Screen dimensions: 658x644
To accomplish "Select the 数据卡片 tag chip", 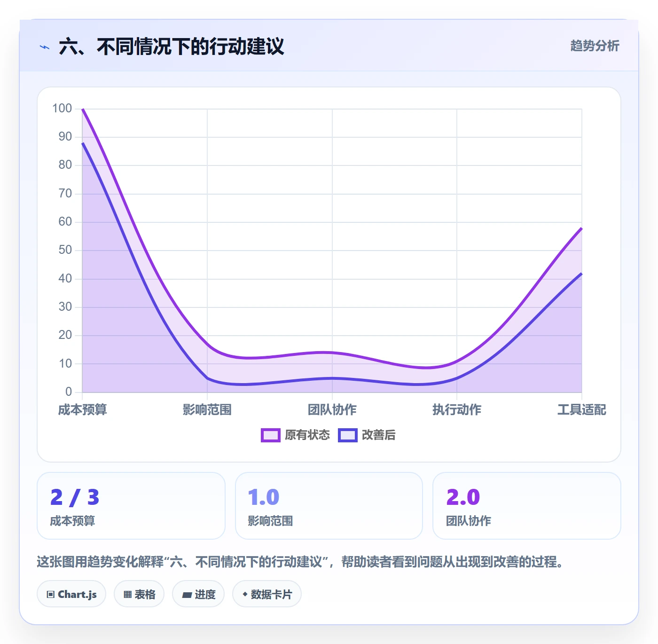I will click(x=267, y=594).
